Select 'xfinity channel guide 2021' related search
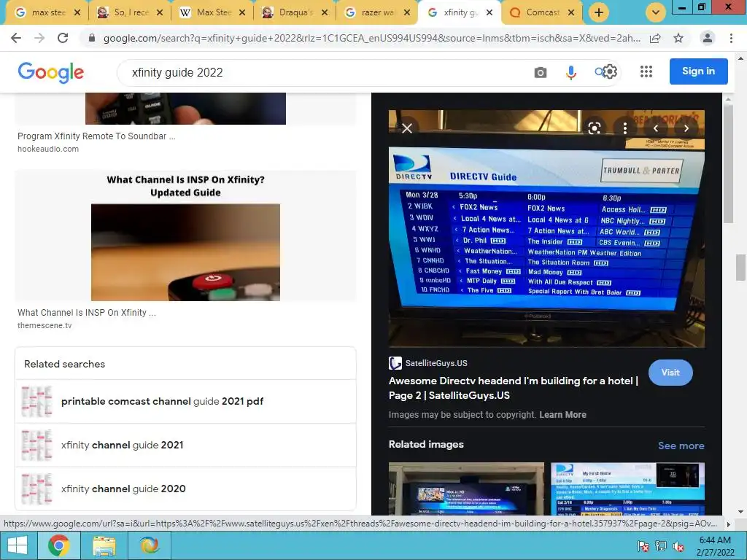The image size is (747, 560). [186, 446]
